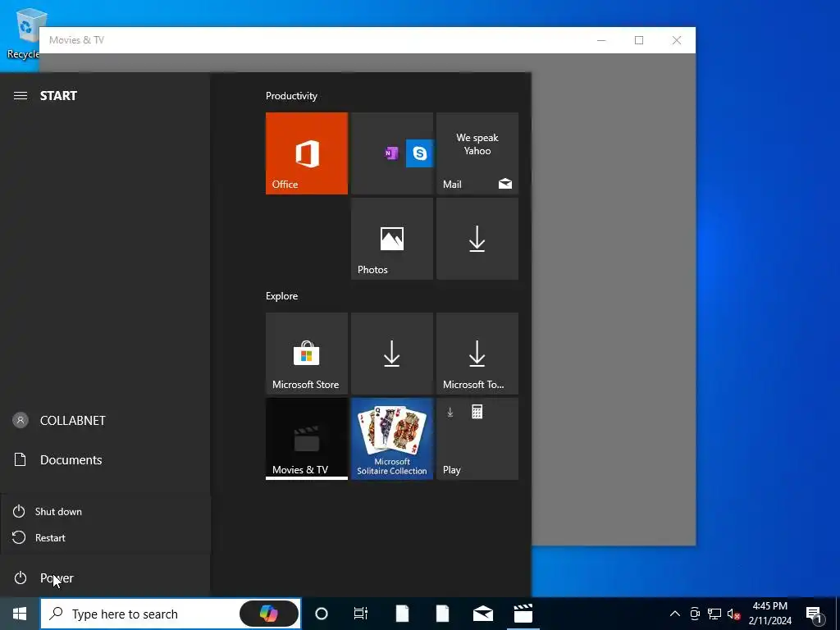Image resolution: width=840 pixels, height=630 pixels.
Task: Open the Mail app from taskbar
Action: (x=482, y=614)
